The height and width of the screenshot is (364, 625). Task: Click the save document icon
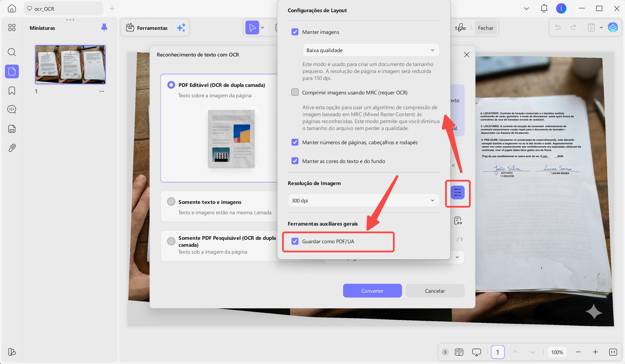click(591, 28)
